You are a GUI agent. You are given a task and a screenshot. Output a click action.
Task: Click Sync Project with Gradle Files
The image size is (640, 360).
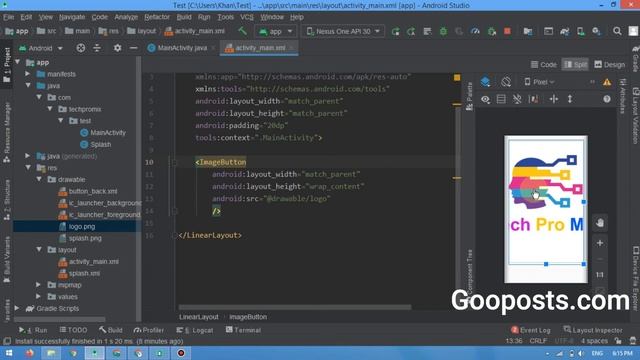(564, 31)
